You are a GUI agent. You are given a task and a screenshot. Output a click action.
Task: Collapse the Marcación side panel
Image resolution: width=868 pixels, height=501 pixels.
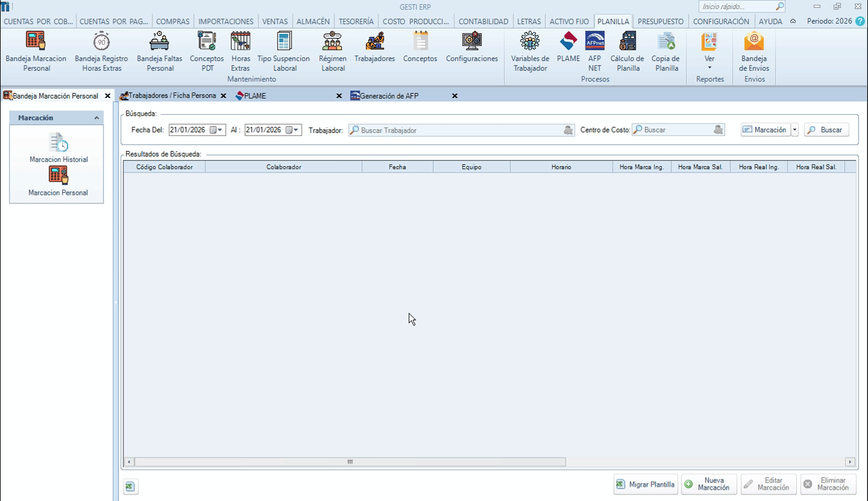click(x=97, y=118)
